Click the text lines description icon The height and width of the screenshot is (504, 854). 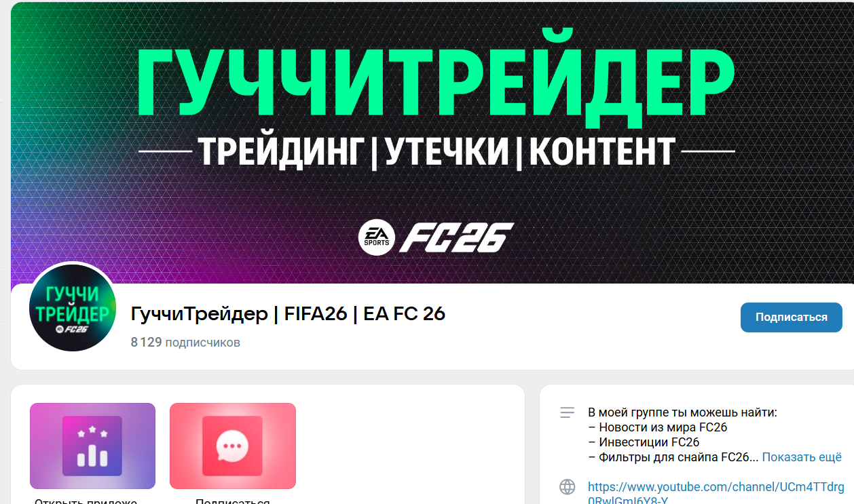pyautogui.click(x=567, y=412)
